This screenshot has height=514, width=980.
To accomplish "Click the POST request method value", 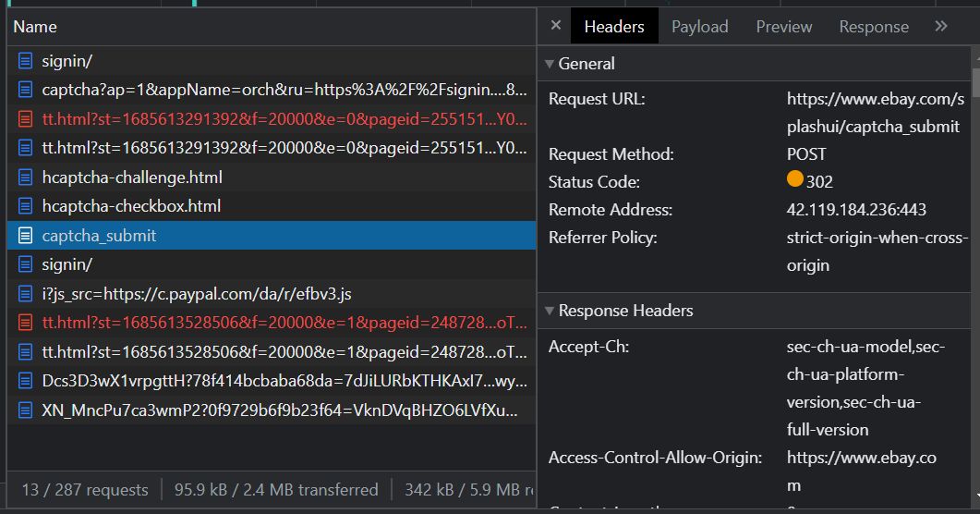I will (x=806, y=153).
